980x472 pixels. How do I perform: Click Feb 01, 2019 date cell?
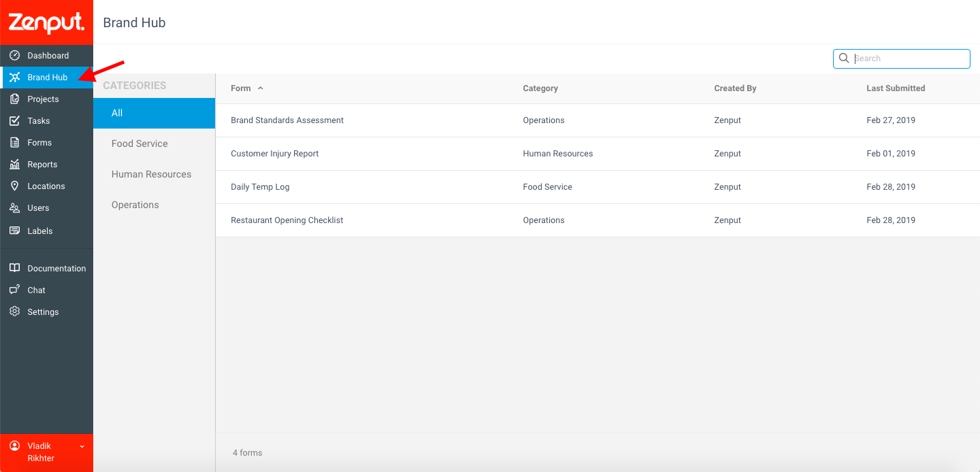pyautogui.click(x=891, y=154)
